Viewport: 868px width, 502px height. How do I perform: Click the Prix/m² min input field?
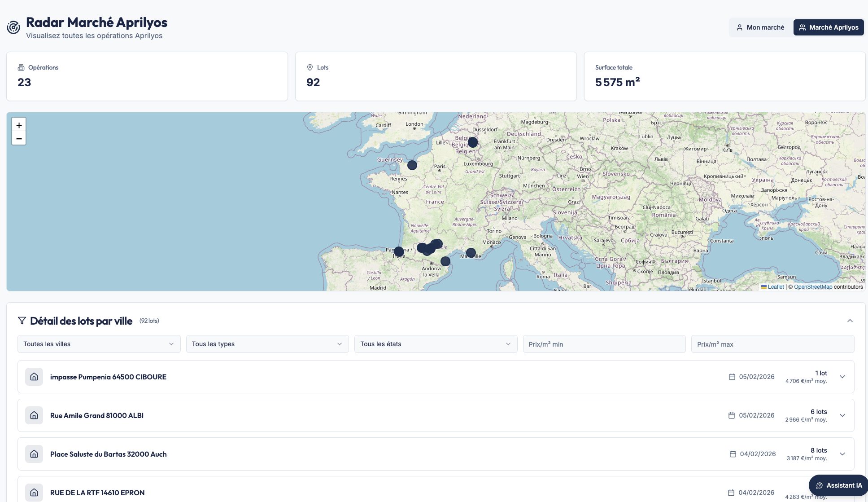(604, 344)
